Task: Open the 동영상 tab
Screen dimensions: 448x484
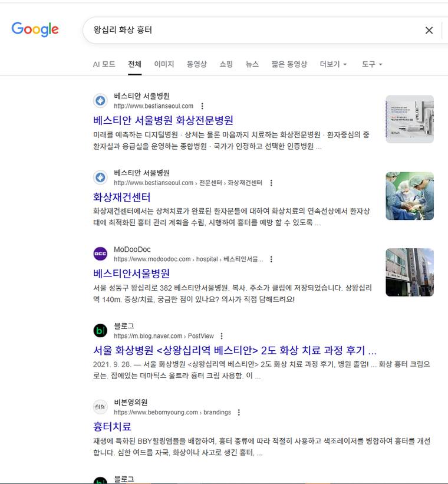Action: coord(197,64)
